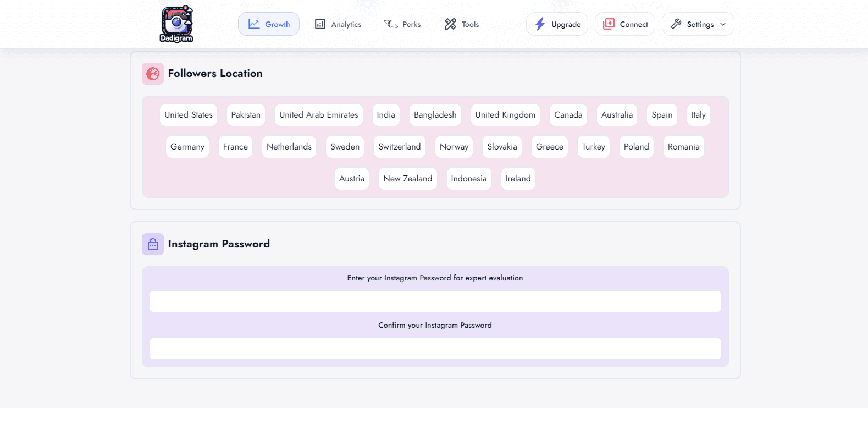Click the Perks icon
The height and width of the screenshot is (424, 868).
tap(391, 24)
